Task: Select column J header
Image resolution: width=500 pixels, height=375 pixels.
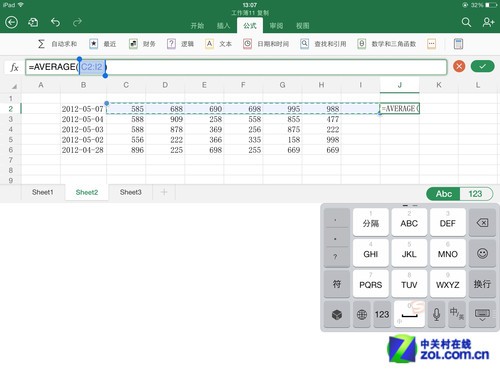Action: (x=400, y=85)
